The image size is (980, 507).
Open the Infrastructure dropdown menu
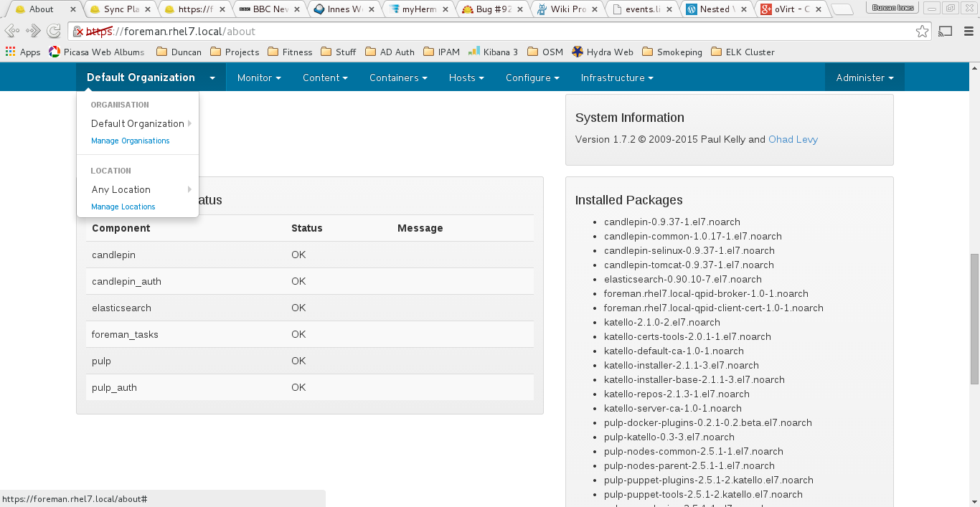click(x=617, y=77)
